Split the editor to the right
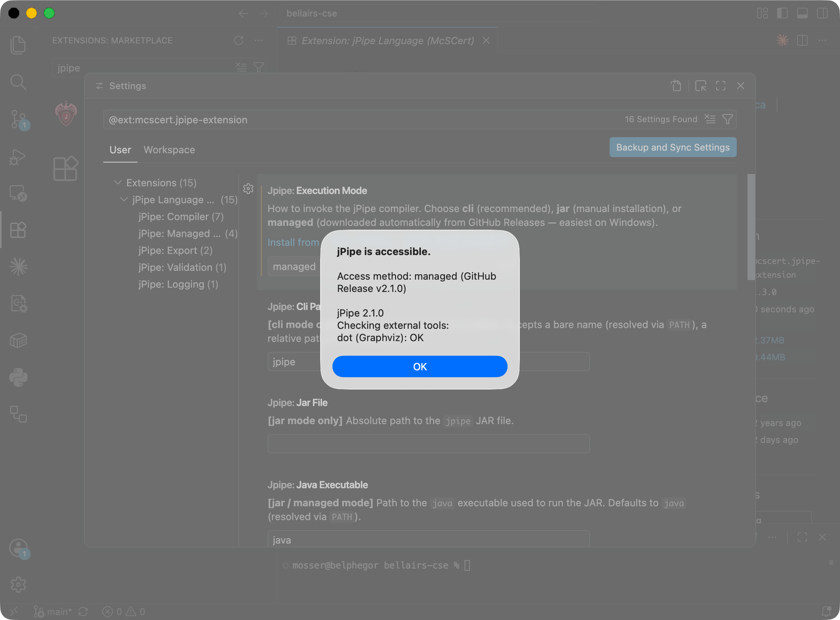The width and height of the screenshot is (840, 620). coord(802,40)
